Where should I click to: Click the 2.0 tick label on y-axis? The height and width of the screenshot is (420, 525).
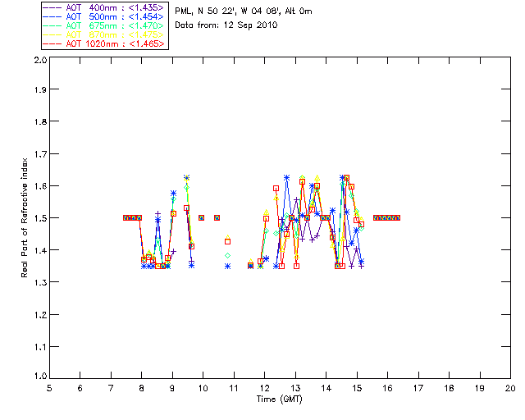tap(39, 61)
